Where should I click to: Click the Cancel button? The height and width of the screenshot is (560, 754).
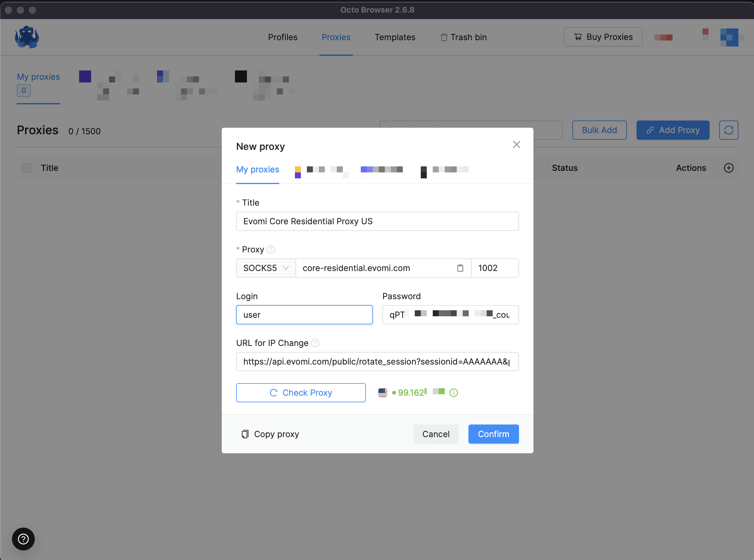pyautogui.click(x=436, y=434)
